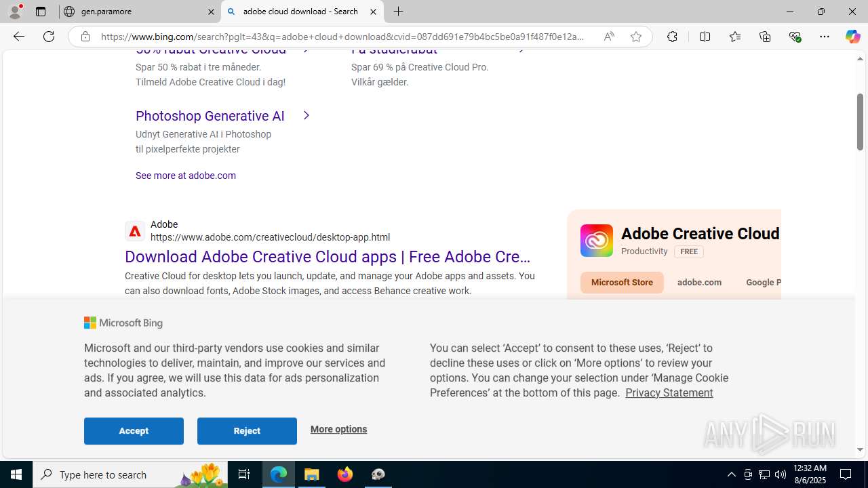Viewport: 868px width, 488px height.
Task: Open Adobe Creative Cloud title link
Action: pos(701,234)
